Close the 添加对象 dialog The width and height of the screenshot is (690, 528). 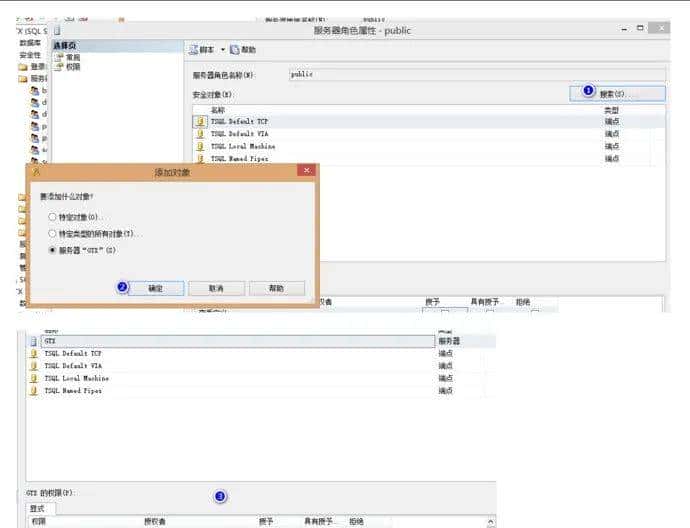click(306, 170)
